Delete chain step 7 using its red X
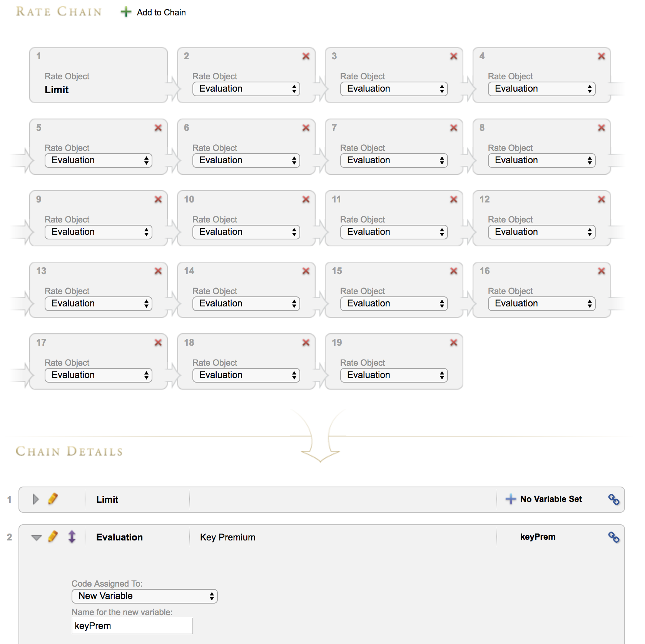645x644 pixels. point(454,128)
